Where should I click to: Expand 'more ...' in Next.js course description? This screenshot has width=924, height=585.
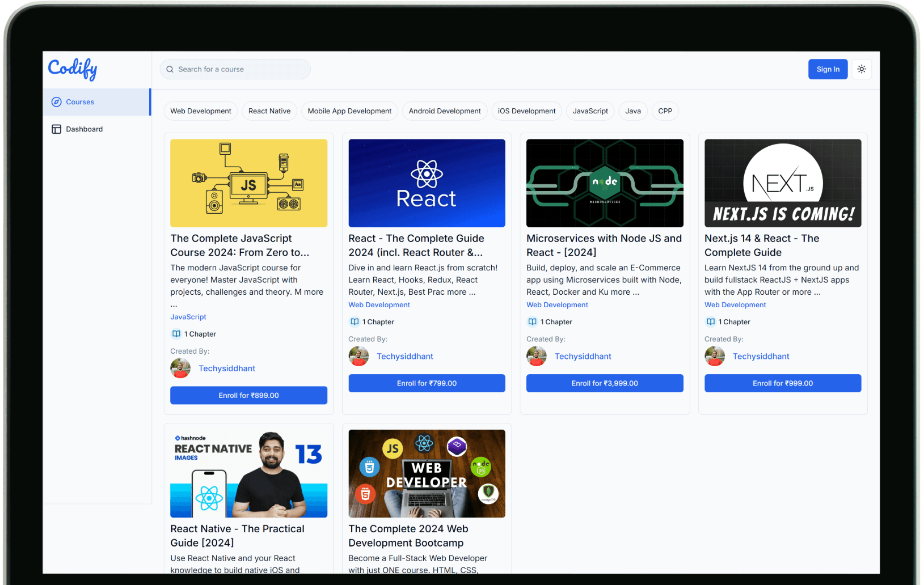(x=806, y=292)
